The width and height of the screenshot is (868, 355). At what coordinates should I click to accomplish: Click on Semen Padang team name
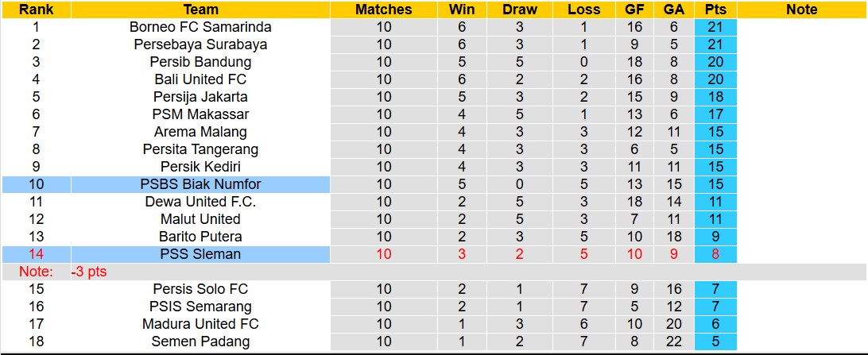tap(200, 341)
